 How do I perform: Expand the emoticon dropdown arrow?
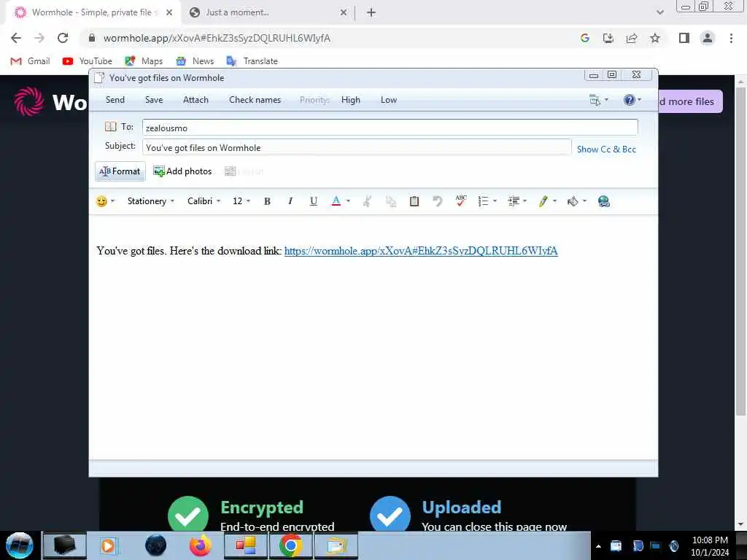pos(113,201)
